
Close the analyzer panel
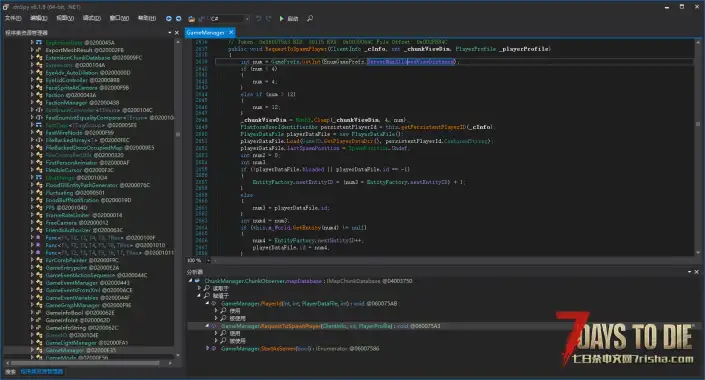696,272
